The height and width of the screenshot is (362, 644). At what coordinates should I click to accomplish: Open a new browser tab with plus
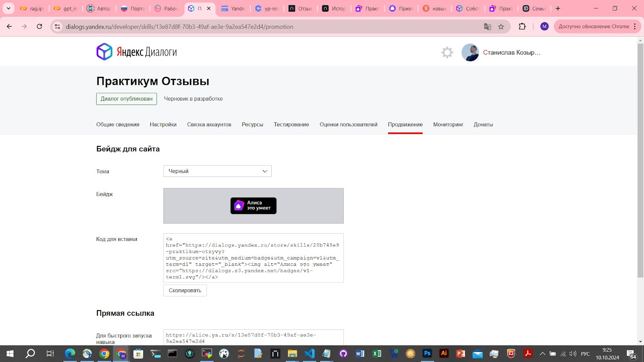[558, 8]
